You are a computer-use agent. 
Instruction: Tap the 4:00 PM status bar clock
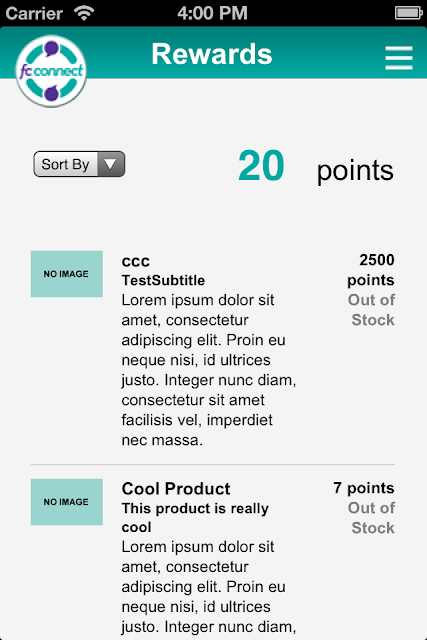coord(212,13)
